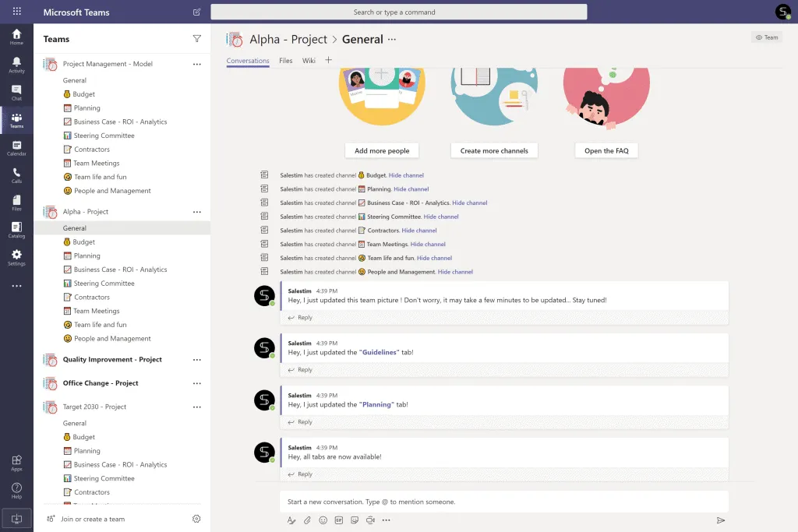798x532 pixels.
Task: Open more options for Alpha - Project
Action: coord(196,211)
